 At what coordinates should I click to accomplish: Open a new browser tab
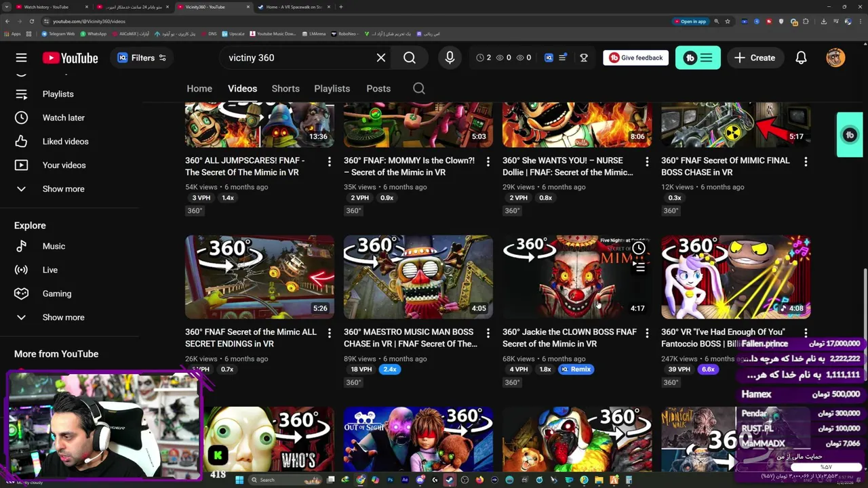pos(340,7)
